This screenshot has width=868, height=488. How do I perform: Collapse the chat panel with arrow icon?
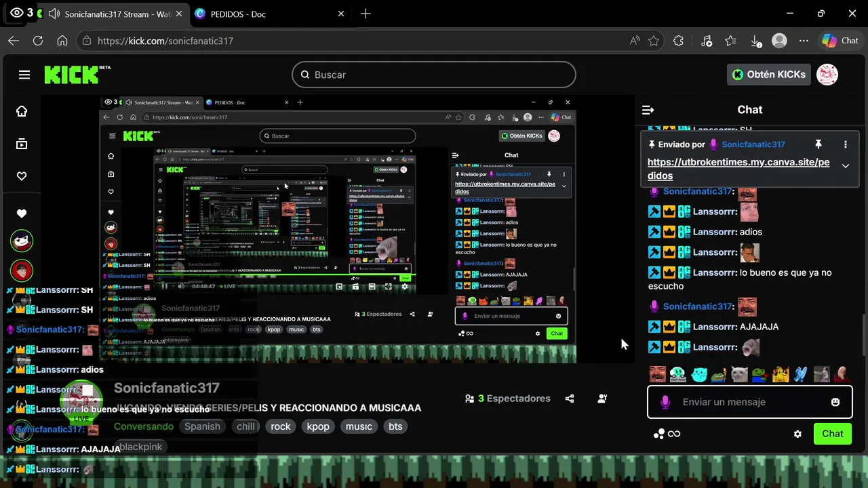648,110
